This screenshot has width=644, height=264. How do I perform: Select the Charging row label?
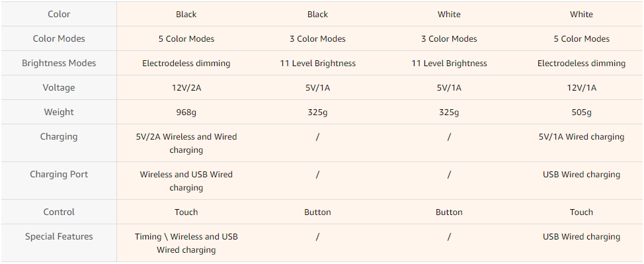point(59,136)
